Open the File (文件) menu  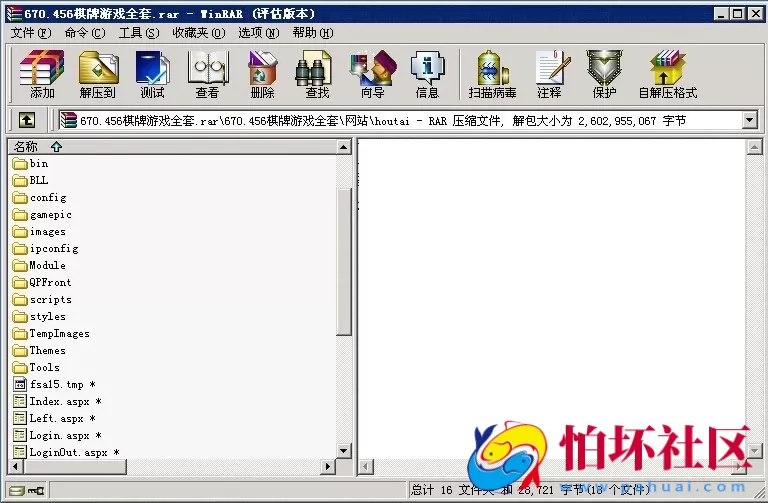30,32
